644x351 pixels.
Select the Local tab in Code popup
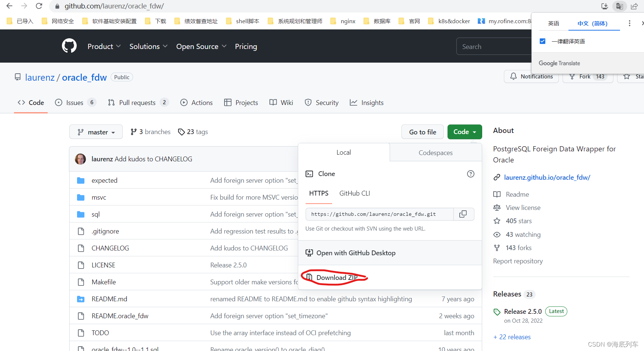344,152
